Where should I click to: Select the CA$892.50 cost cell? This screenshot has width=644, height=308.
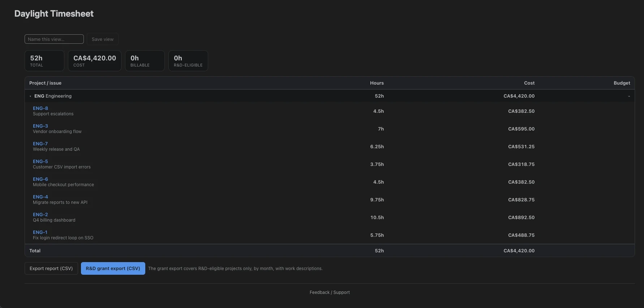521,217
